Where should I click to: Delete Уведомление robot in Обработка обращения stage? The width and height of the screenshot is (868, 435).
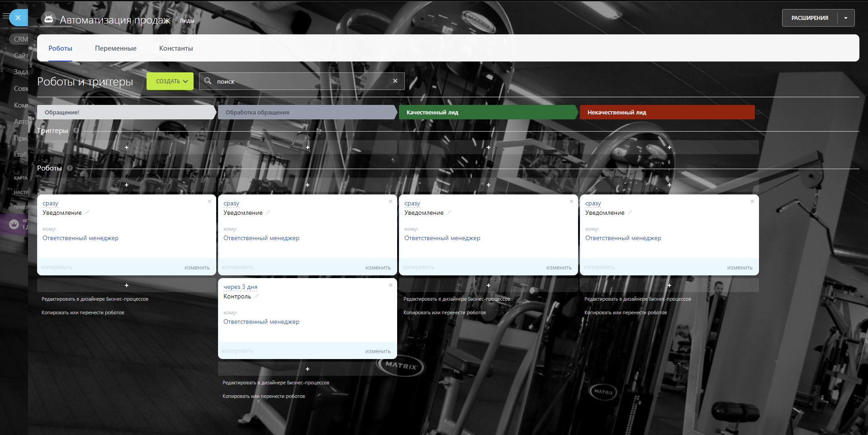click(x=391, y=202)
